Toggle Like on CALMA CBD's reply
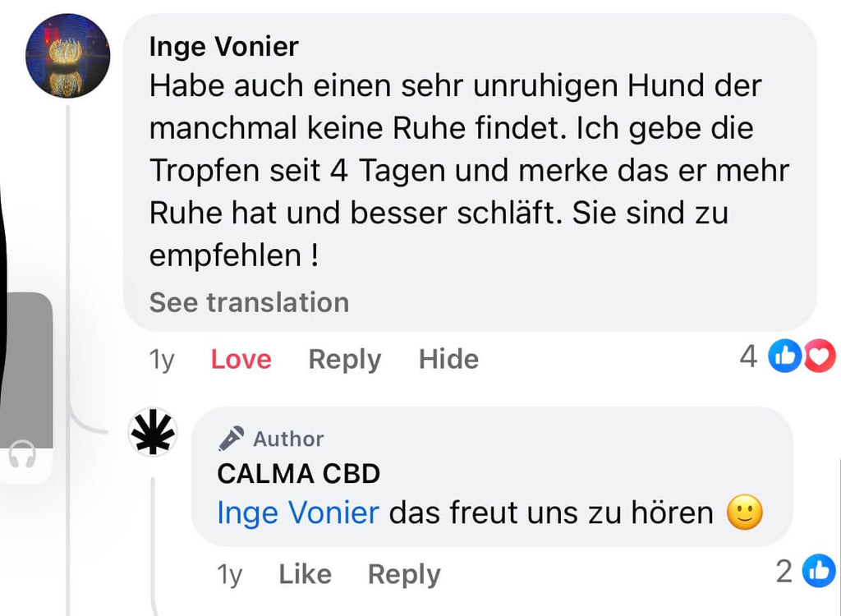 pyautogui.click(x=305, y=574)
